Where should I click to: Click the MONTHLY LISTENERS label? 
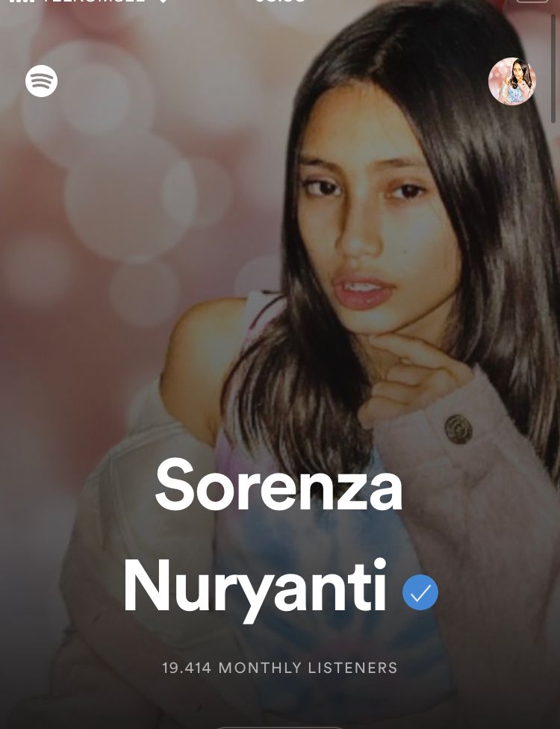308,668
